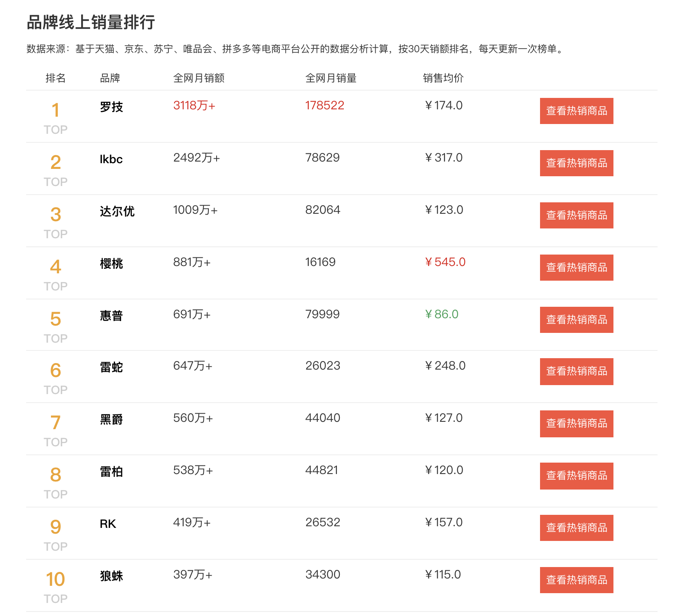The height and width of the screenshot is (616, 673).
Task: Open the 樱桃 brand link
Action: pyautogui.click(x=111, y=264)
